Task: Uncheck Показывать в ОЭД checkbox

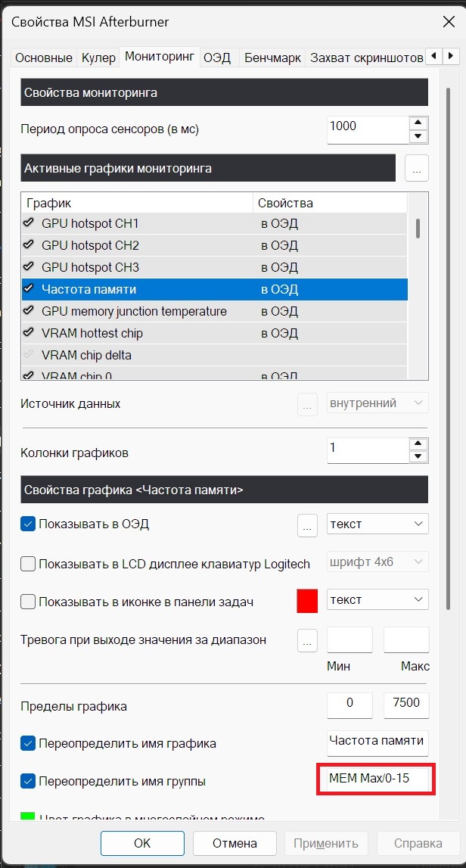Action: click(x=28, y=524)
